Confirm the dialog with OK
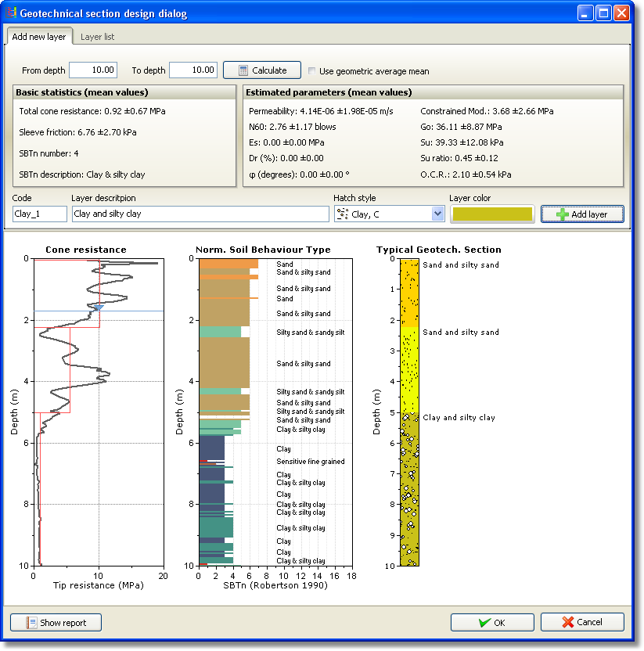The height and width of the screenshot is (651, 644). click(491, 622)
